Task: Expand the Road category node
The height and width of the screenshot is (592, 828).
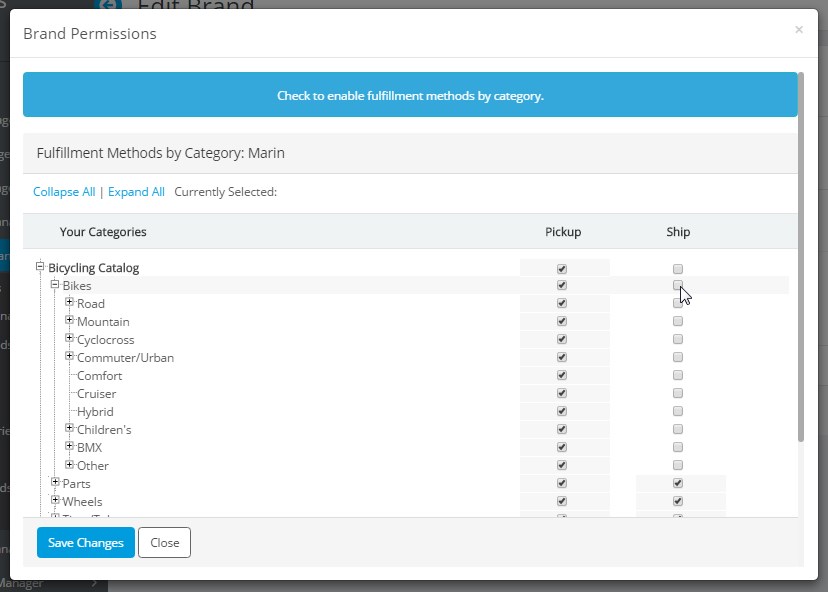Action: click(70, 303)
